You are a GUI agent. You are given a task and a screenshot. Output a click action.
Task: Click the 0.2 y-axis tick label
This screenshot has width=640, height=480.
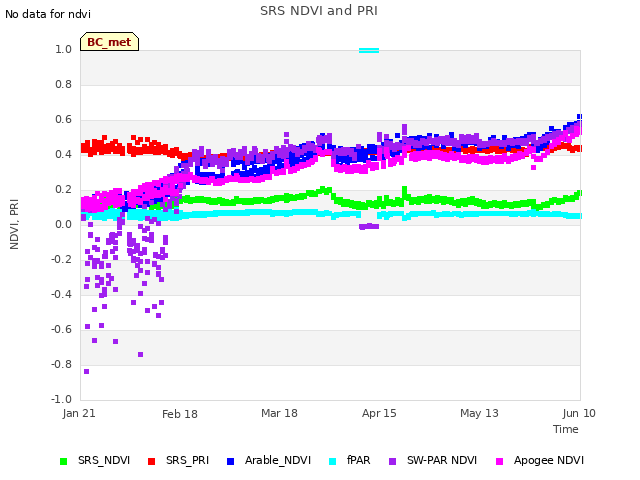pyautogui.click(x=63, y=189)
